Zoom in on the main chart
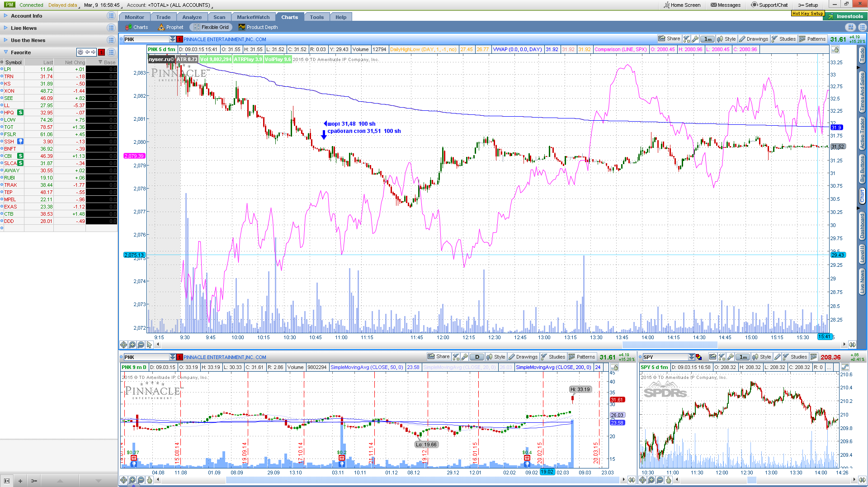 click(132, 345)
